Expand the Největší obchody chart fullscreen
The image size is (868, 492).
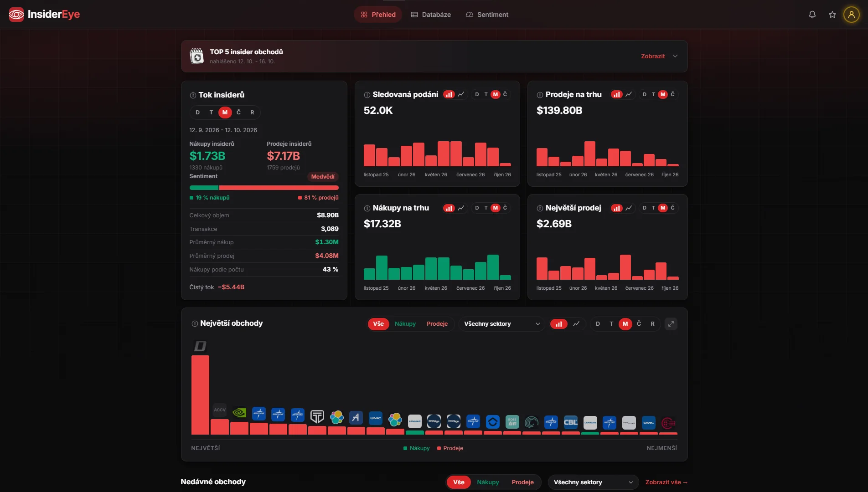(x=671, y=324)
